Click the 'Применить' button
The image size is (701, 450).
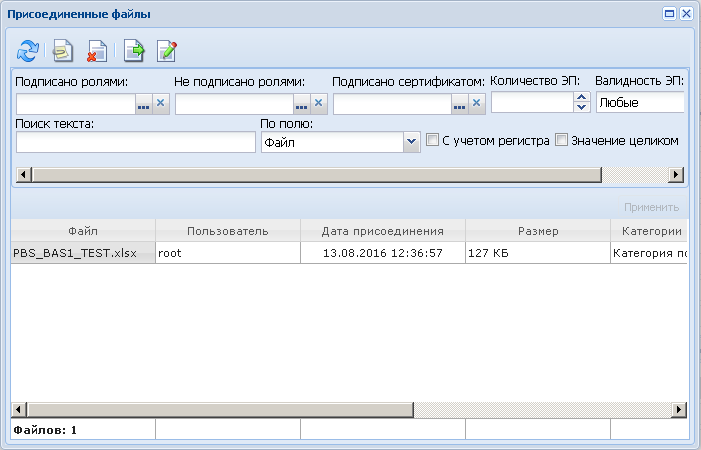(x=651, y=207)
